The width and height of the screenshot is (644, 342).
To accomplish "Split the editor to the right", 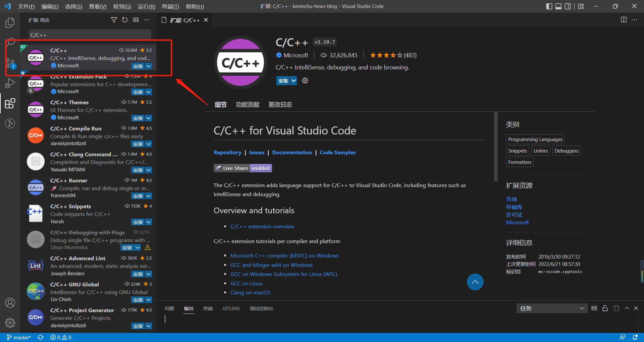I will (624, 20).
